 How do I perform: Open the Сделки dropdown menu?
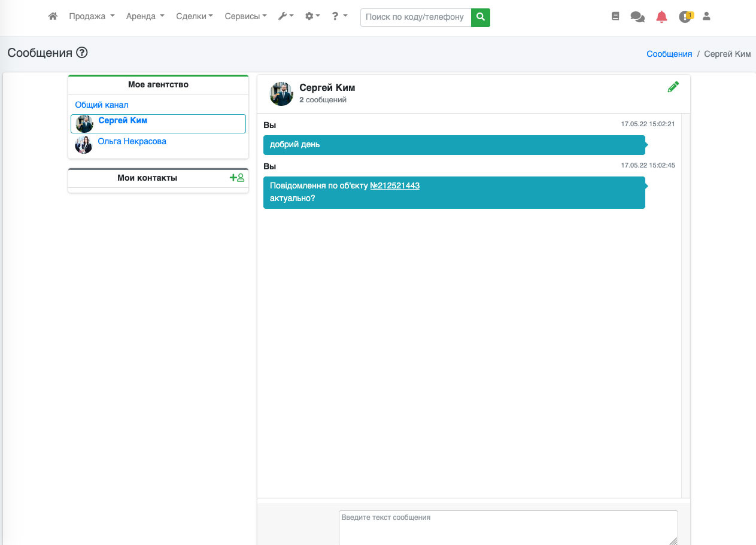[194, 17]
